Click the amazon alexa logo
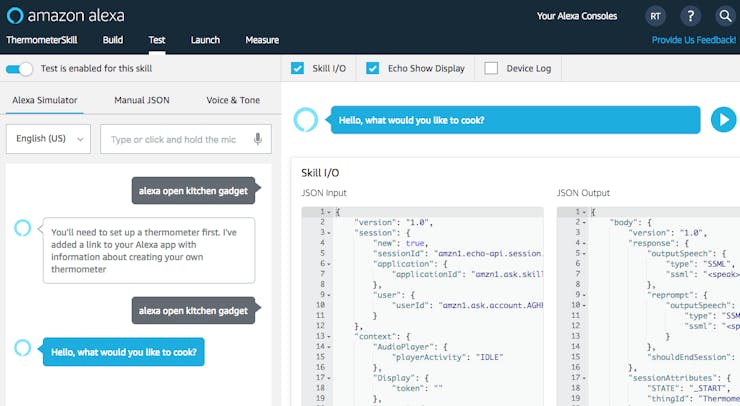The width and height of the screenshot is (740, 406). pyautogui.click(x=66, y=16)
